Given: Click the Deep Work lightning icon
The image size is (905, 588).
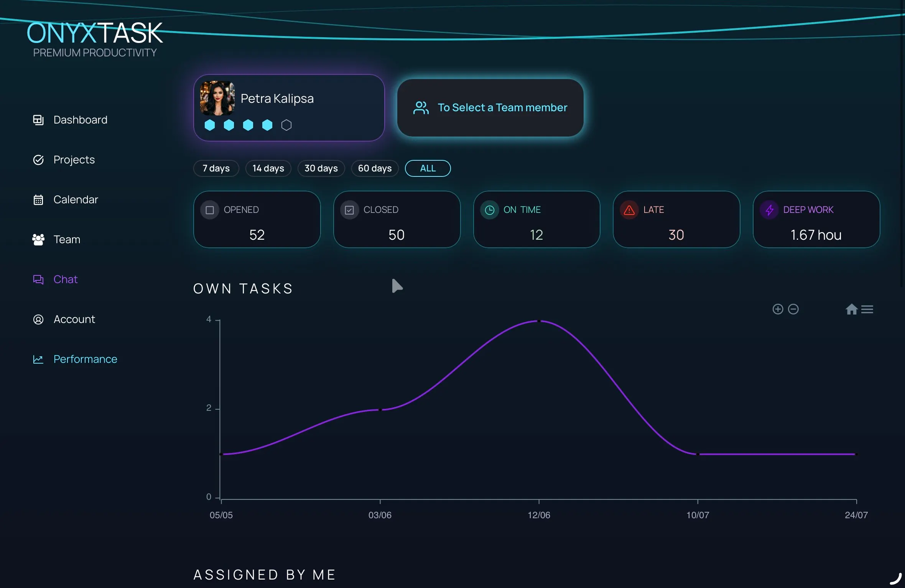Looking at the screenshot, I should click(x=769, y=210).
